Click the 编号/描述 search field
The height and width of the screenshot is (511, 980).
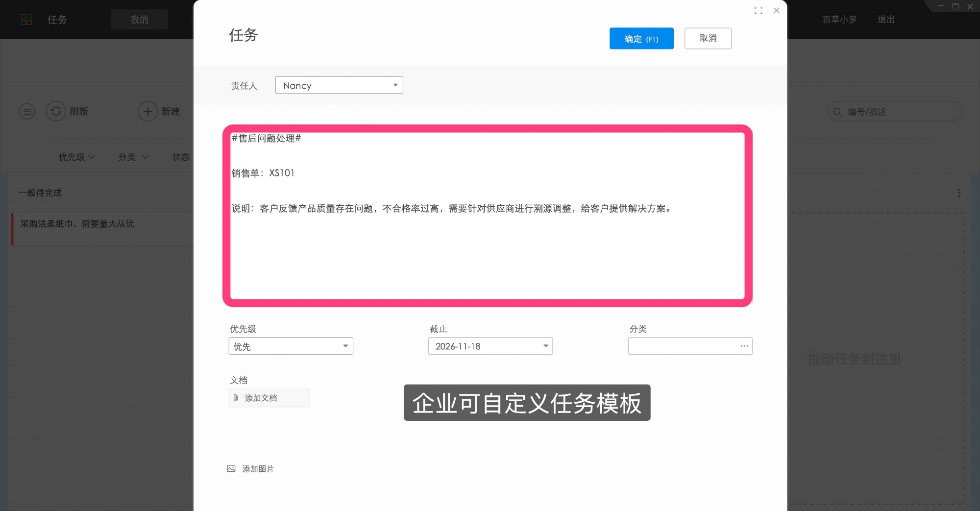(x=895, y=112)
